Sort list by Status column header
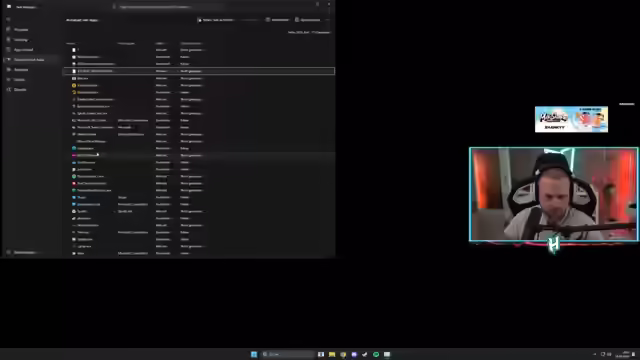This screenshot has width=640, height=360. tap(160, 43)
